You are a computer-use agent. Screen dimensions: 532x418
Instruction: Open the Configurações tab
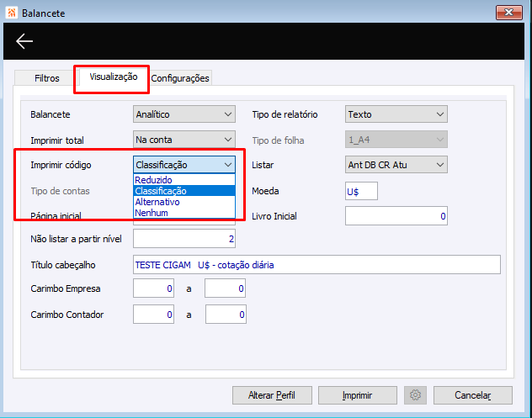pyautogui.click(x=180, y=78)
